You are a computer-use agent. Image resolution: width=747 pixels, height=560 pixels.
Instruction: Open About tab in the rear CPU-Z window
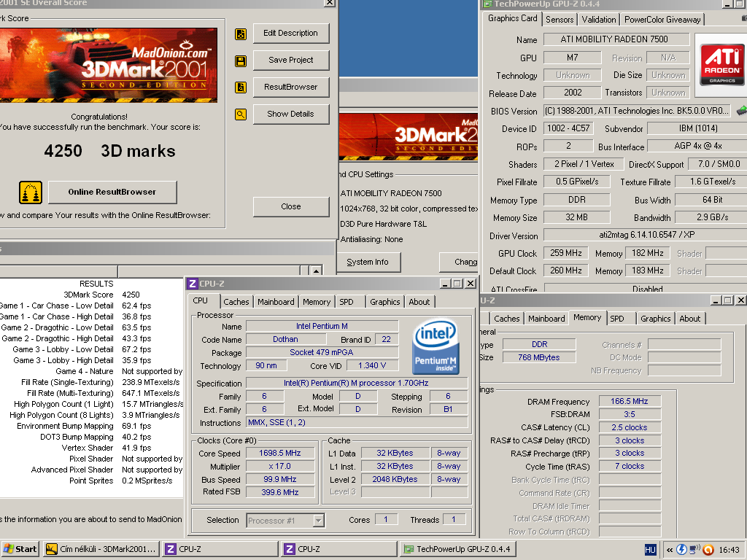(690, 319)
